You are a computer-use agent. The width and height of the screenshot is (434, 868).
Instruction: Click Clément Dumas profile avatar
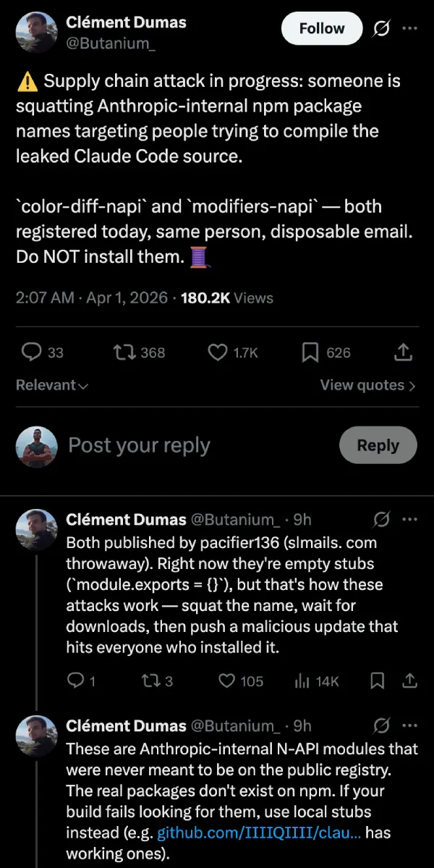coord(36,32)
